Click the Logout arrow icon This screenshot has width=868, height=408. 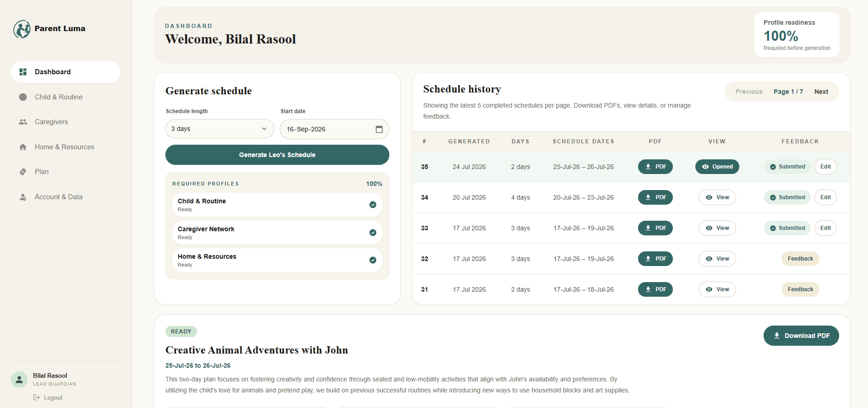click(x=37, y=397)
